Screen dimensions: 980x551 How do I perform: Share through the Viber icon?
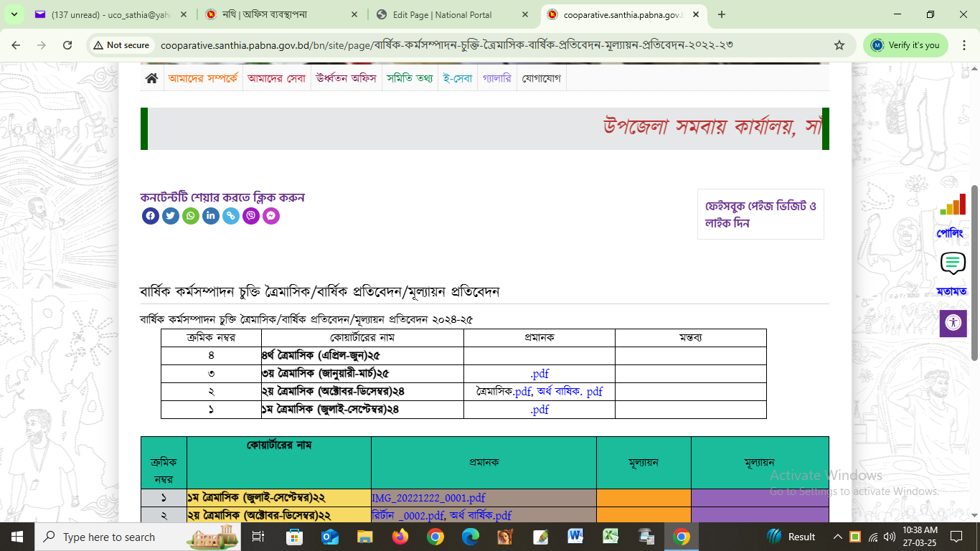point(251,216)
